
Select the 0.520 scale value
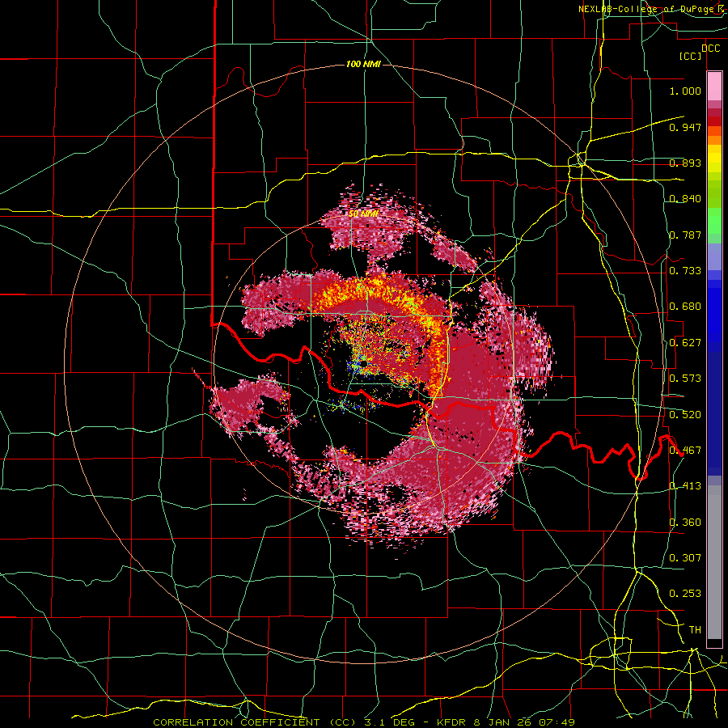(685, 415)
